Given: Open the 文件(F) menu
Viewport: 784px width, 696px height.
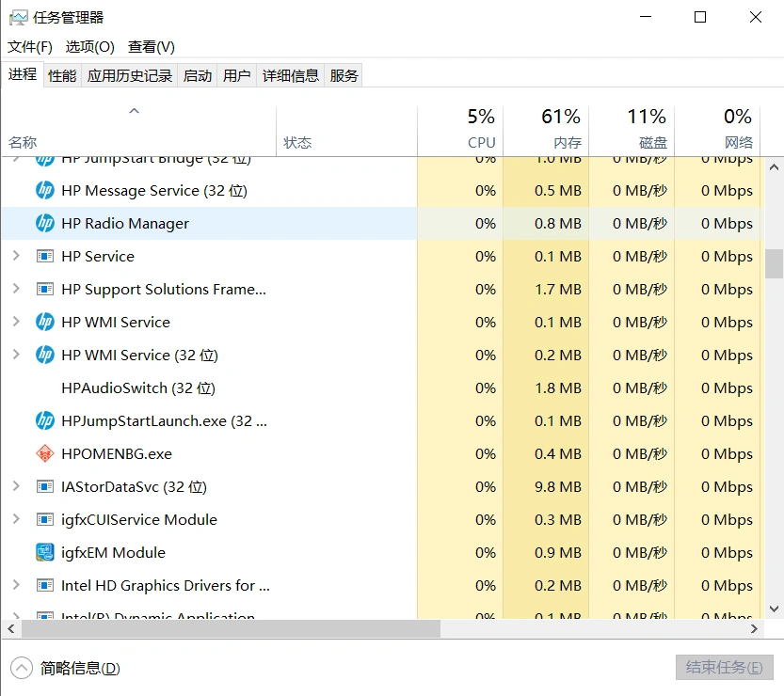Looking at the screenshot, I should 30,47.
